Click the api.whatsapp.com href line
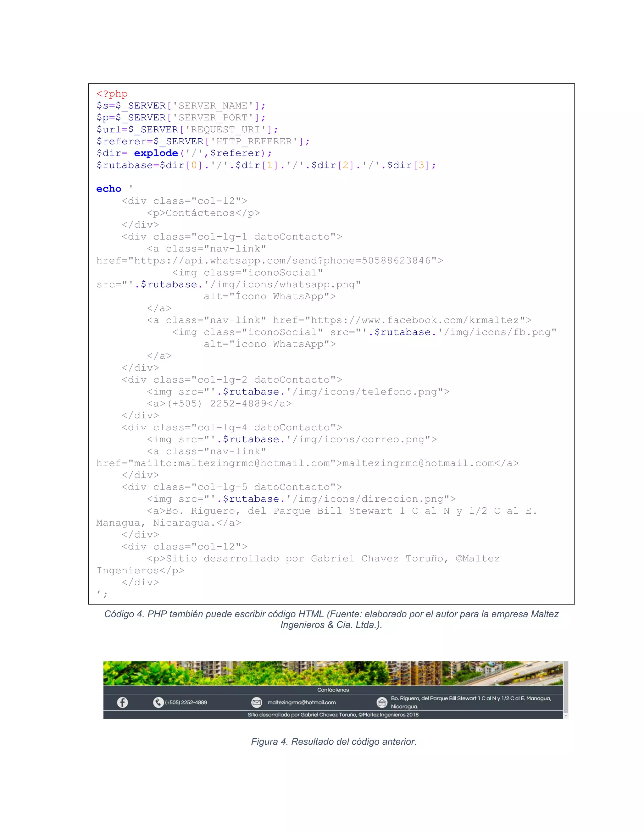The height and width of the screenshot is (833, 644). [269, 261]
